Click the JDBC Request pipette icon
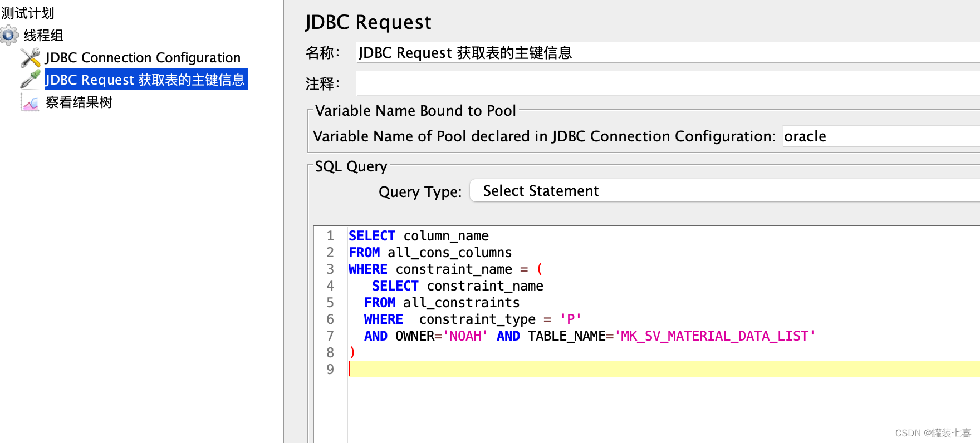The width and height of the screenshot is (980, 443). pyautogui.click(x=31, y=80)
